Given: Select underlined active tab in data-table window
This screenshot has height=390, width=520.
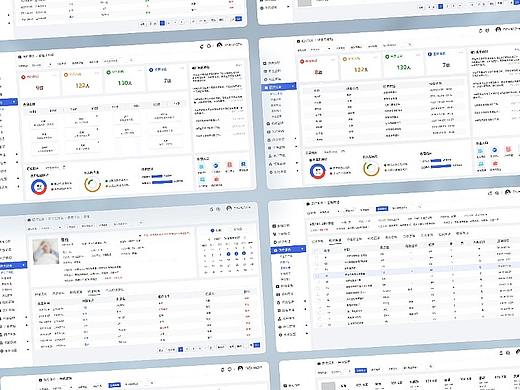Looking at the screenshot, I should pyautogui.click(x=335, y=241).
